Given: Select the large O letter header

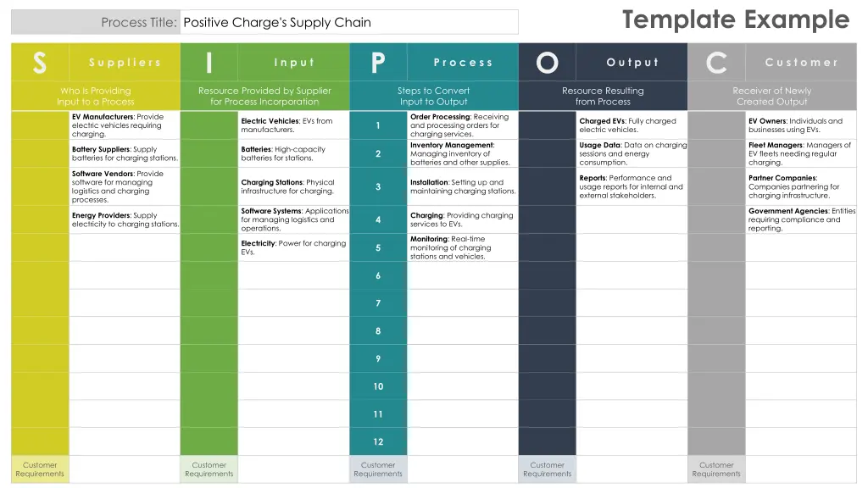Looking at the screenshot, I should pyautogui.click(x=547, y=63).
